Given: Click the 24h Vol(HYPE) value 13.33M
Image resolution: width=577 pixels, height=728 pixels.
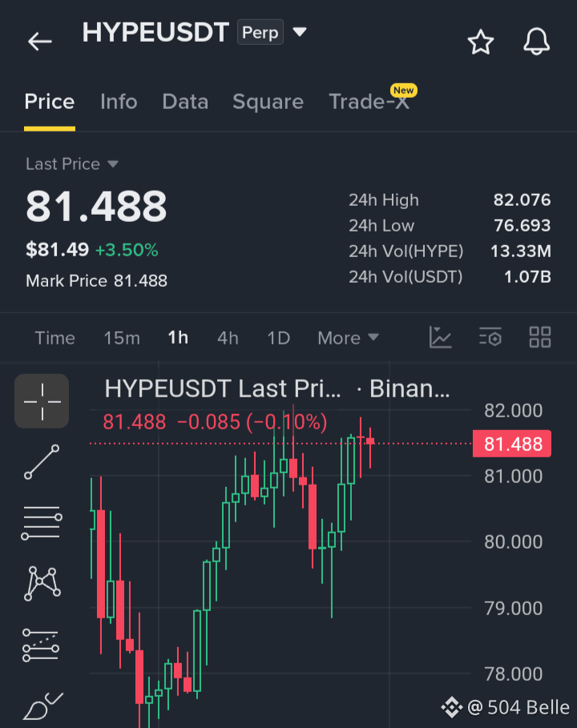Looking at the screenshot, I should 520,251.
